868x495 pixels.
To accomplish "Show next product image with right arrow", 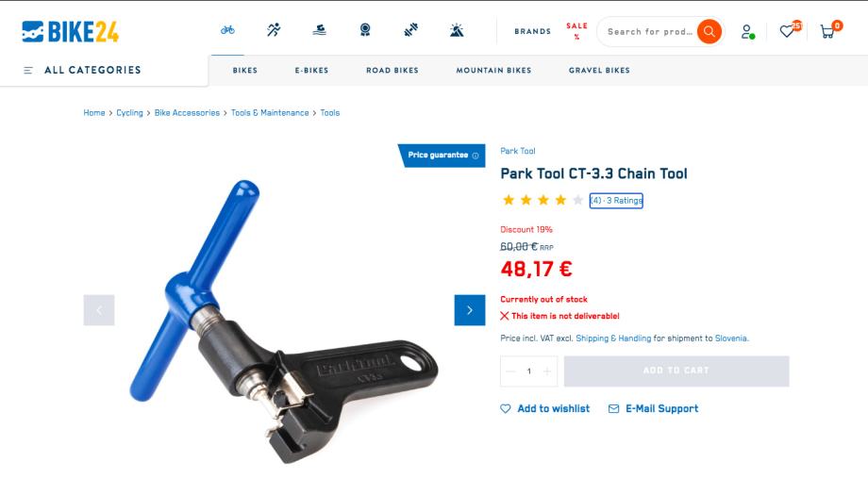I will click(470, 310).
